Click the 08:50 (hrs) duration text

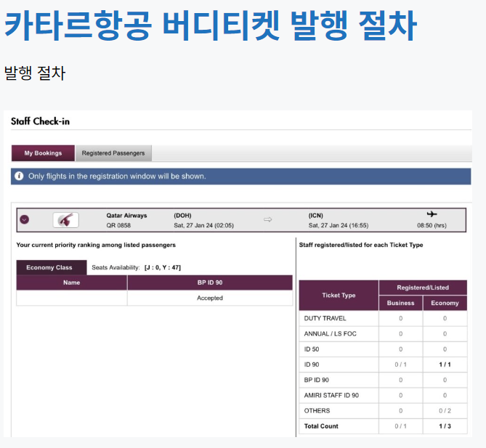point(432,226)
